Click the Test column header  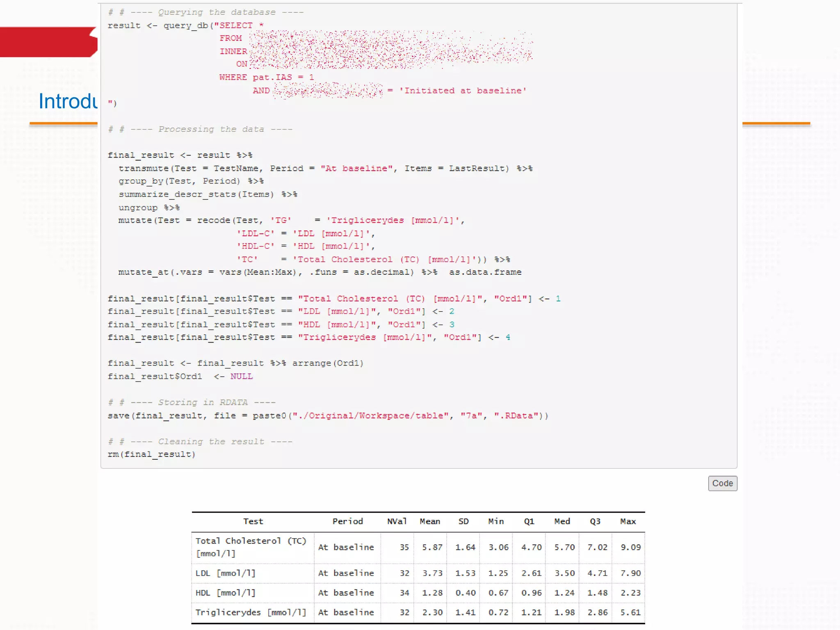point(253,521)
